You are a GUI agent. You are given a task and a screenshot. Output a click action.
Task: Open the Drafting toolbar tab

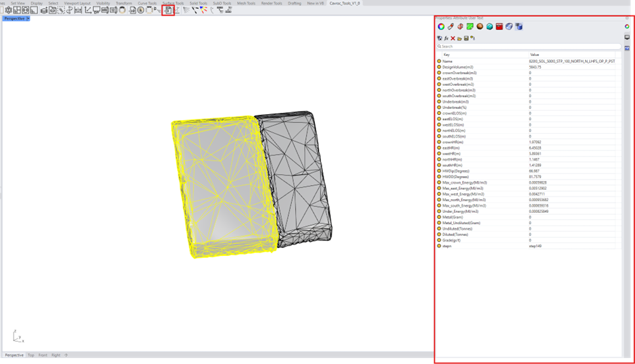[295, 3]
